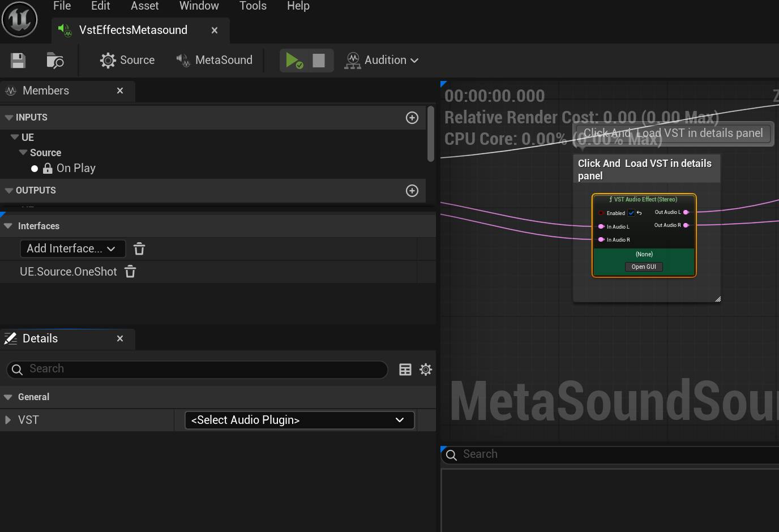The width and height of the screenshot is (779, 532).
Task: Click the Details panel settings gear icon
Action: [x=426, y=369]
